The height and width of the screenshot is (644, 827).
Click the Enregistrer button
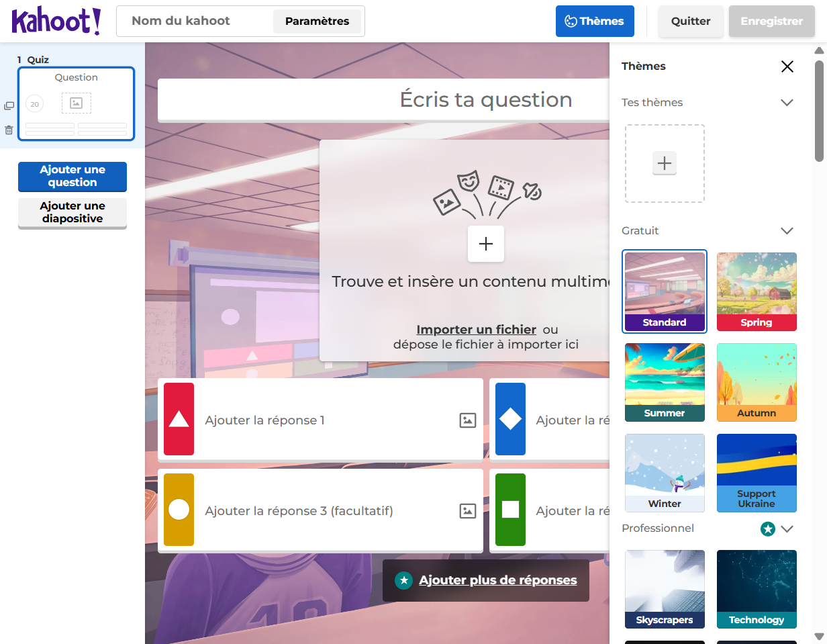point(771,21)
